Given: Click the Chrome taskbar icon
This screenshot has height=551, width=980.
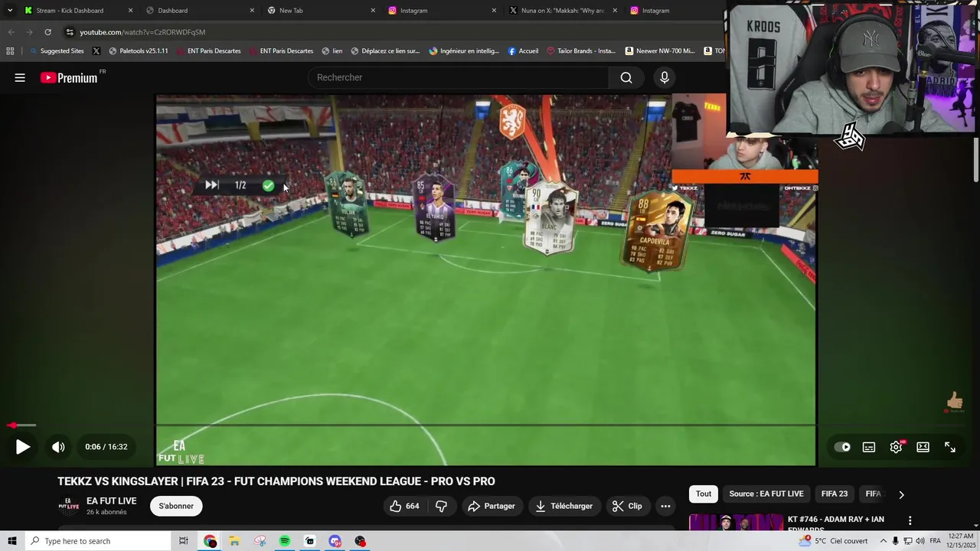Looking at the screenshot, I should 210,541.
